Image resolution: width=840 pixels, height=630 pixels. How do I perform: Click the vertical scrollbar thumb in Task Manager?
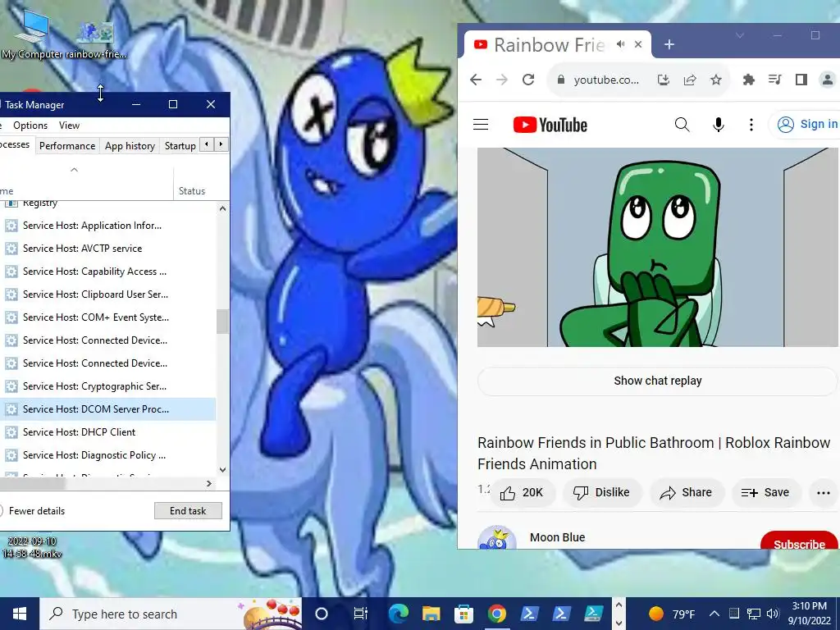[x=223, y=322]
